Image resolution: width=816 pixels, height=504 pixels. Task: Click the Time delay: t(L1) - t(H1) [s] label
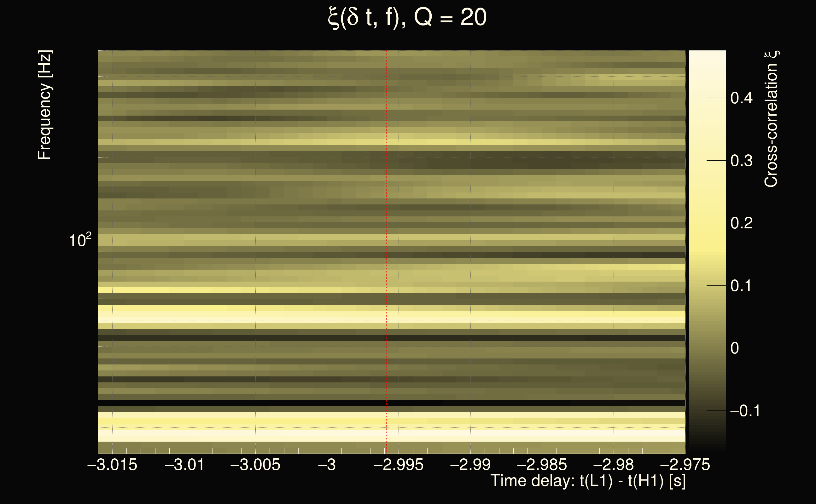pyautogui.click(x=588, y=481)
